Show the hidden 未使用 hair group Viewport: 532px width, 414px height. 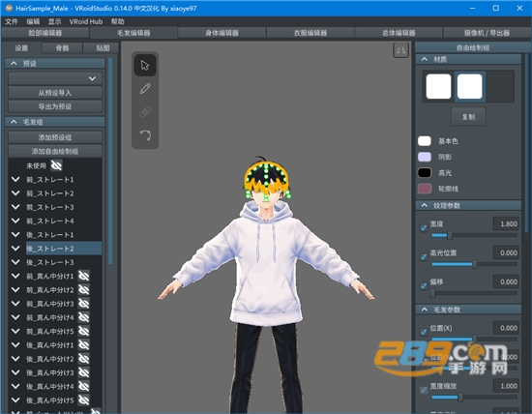56,165
